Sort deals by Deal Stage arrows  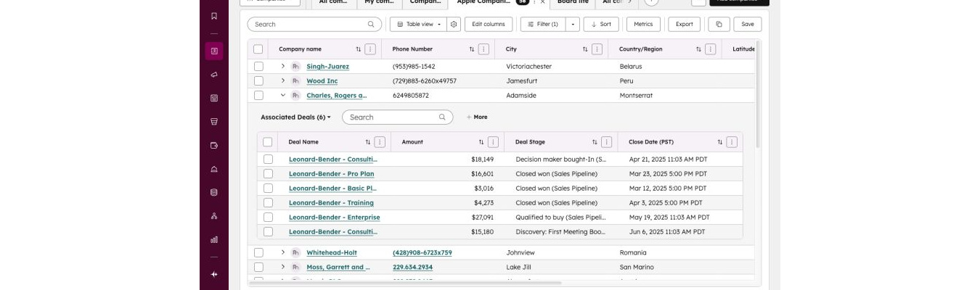click(x=595, y=142)
